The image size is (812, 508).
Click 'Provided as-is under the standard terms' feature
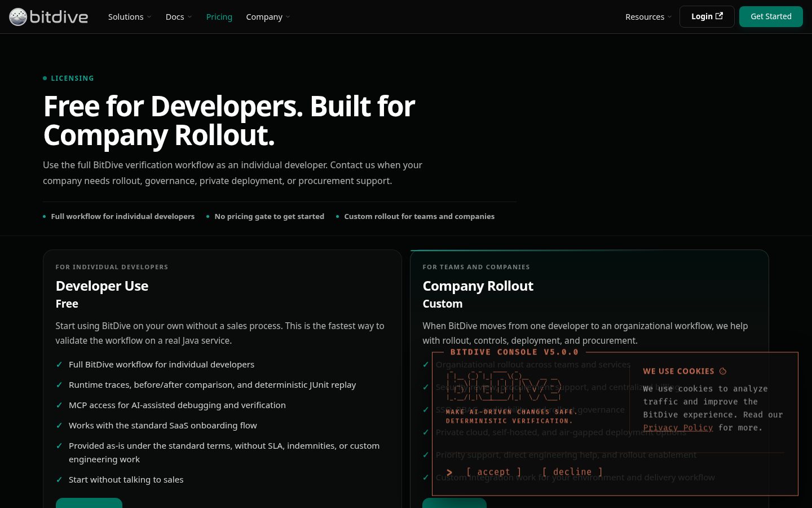224,453
